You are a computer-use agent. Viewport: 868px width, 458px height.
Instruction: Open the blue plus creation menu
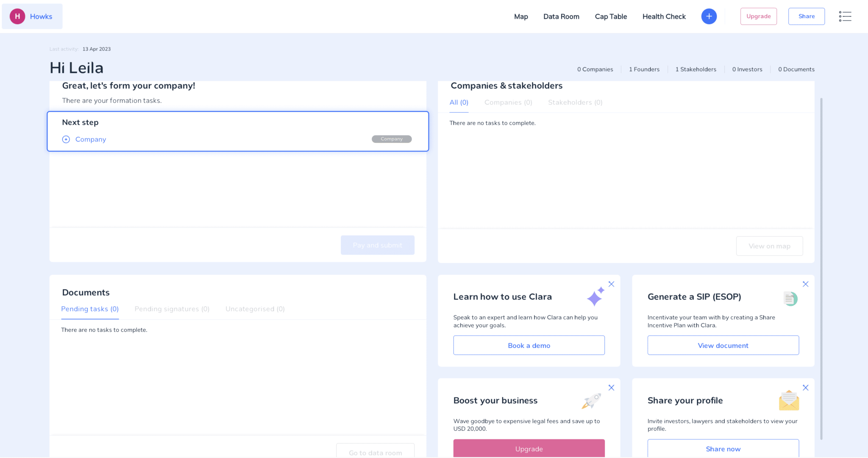709,16
